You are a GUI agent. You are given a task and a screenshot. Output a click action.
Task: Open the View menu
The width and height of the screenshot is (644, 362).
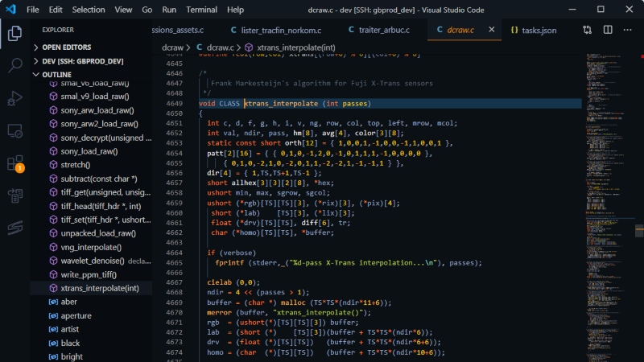123,10
